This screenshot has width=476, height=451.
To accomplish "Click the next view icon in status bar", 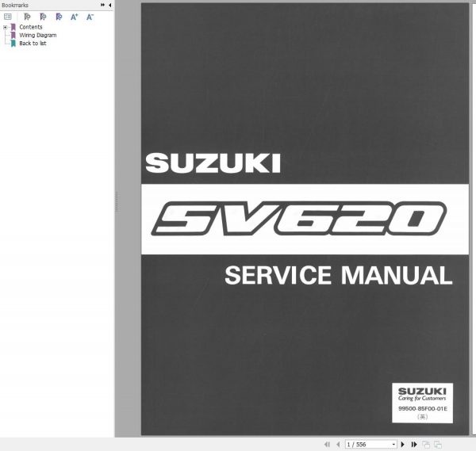I will tap(438, 445).
